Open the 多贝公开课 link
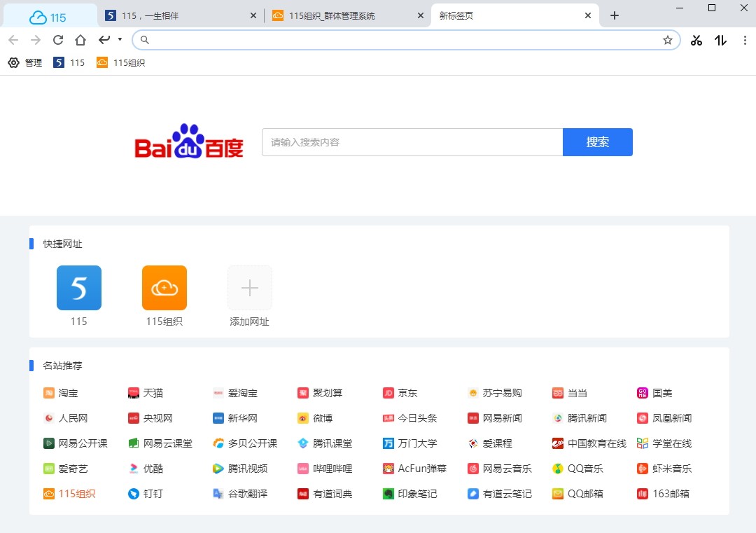The image size is (756, 533). [246, 443]
